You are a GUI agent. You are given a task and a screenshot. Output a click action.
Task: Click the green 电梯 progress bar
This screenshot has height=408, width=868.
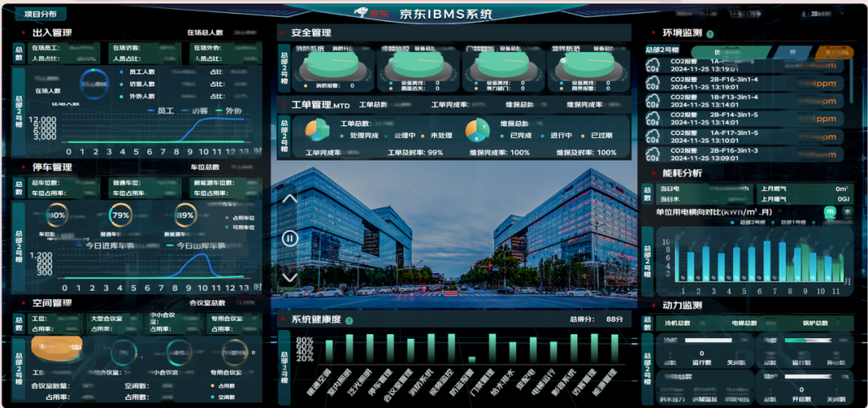pyautogui.click(x=809, y=341)
